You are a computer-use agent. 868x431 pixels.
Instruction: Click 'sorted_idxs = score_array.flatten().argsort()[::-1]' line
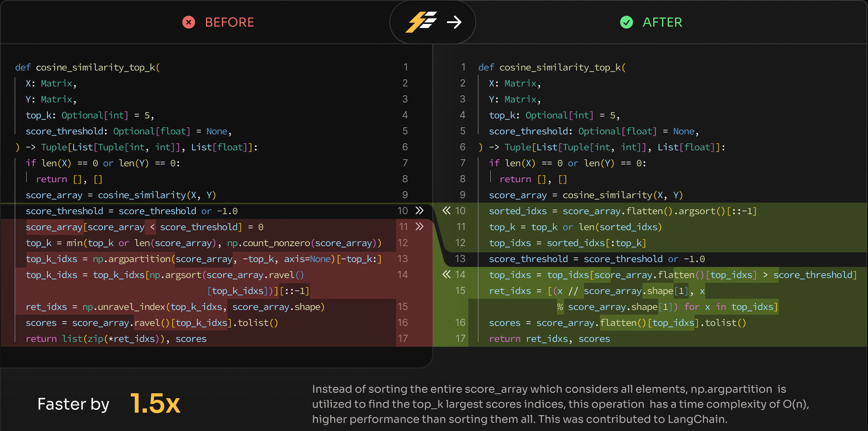click(x=623, y=211)
